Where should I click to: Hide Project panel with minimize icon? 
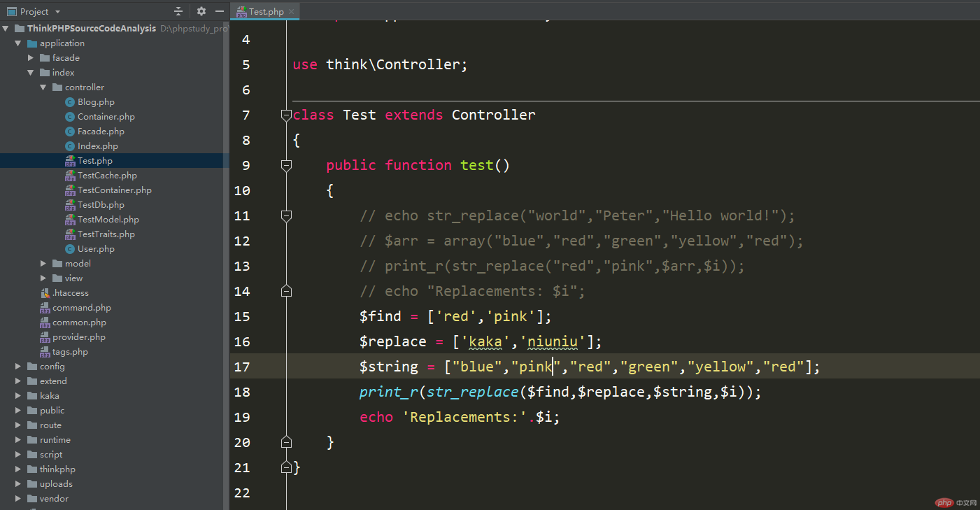point(220,11)
